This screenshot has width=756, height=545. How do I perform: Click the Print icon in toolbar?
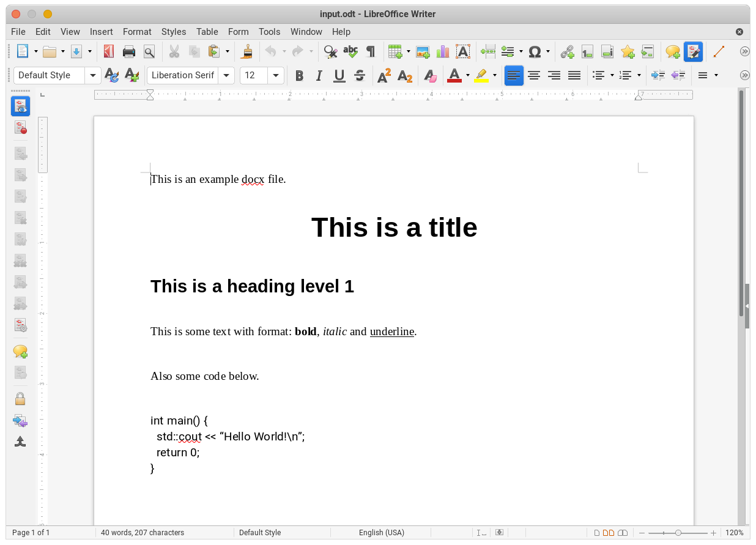pos(129,51)
